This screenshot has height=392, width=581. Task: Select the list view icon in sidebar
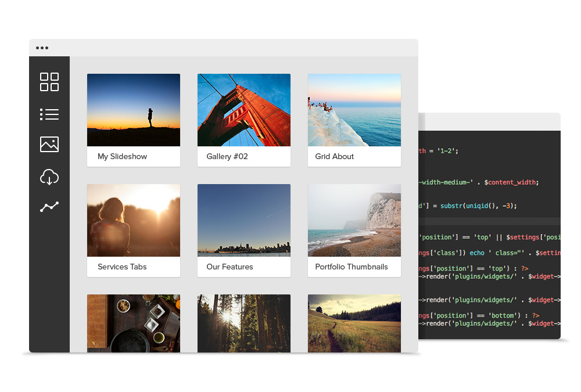[49, 114]
